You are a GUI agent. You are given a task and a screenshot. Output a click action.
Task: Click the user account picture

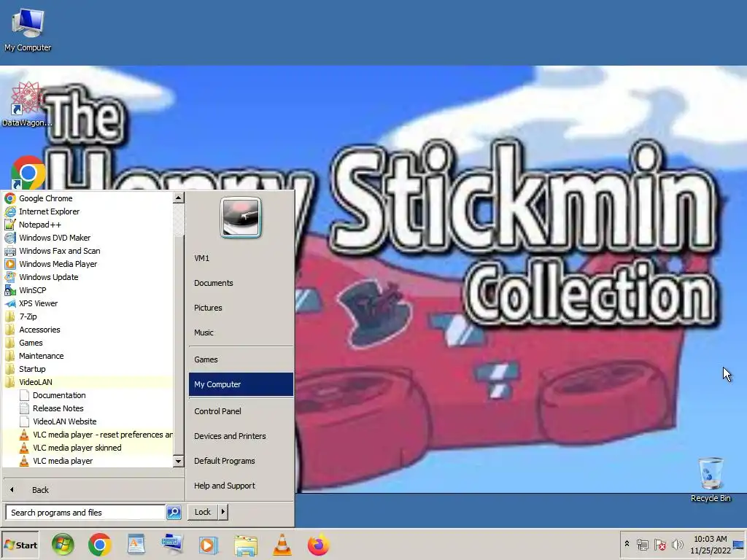click(241, 217)
